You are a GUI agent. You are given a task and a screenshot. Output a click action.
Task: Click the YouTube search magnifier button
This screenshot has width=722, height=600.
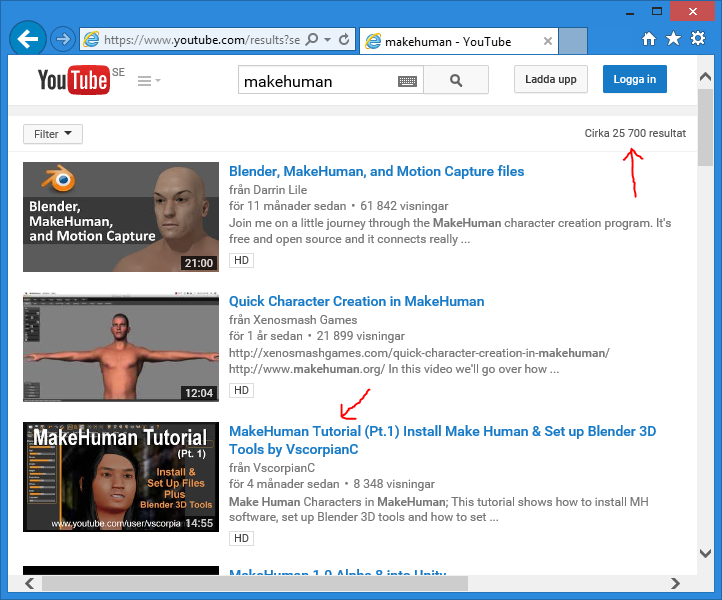click(x=456, y=80)
